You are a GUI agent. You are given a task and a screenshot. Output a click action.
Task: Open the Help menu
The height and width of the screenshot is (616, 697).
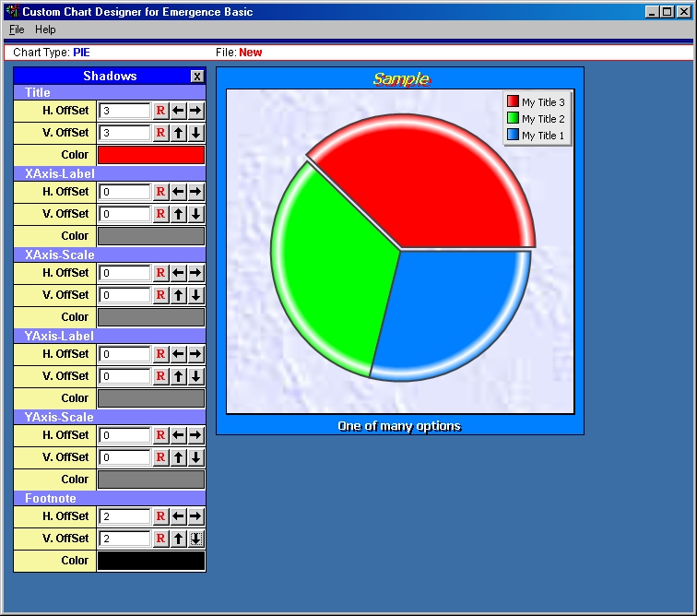(x=45, y=30)
